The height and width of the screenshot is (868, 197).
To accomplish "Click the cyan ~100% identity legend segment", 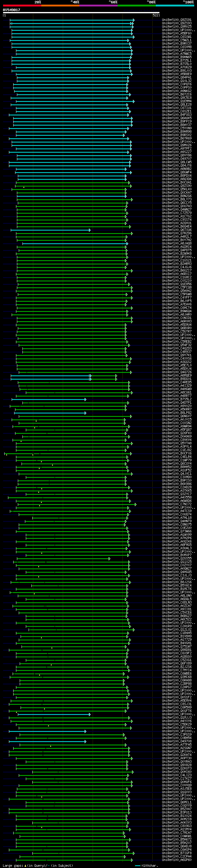I will pos(175,6).
